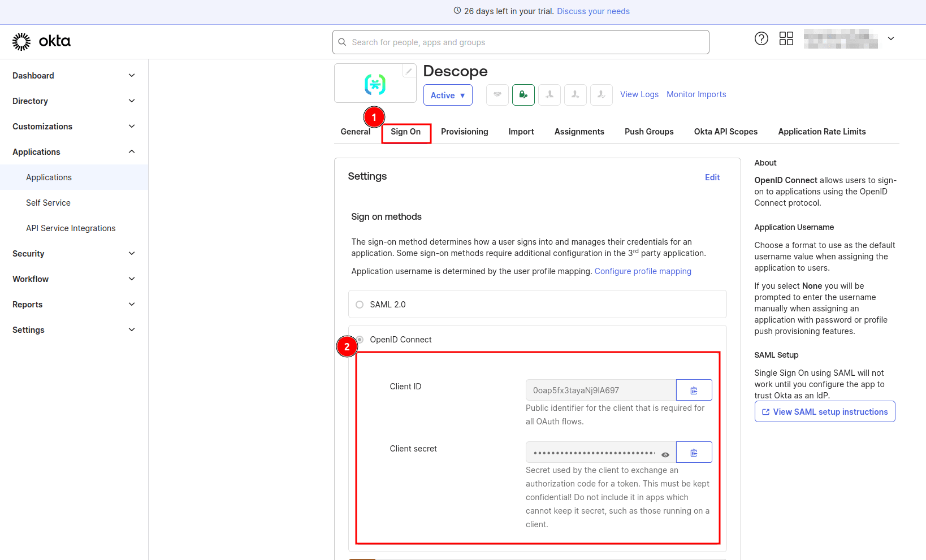Copy the Client ID using the clipboard icon
Screen dimensions: 926x560
click(694, 389)
